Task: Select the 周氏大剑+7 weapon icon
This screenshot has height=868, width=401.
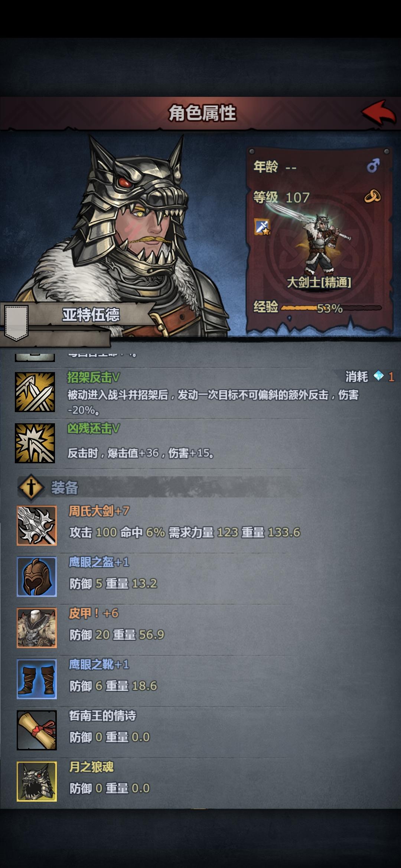Action: [x=37, y=525]
